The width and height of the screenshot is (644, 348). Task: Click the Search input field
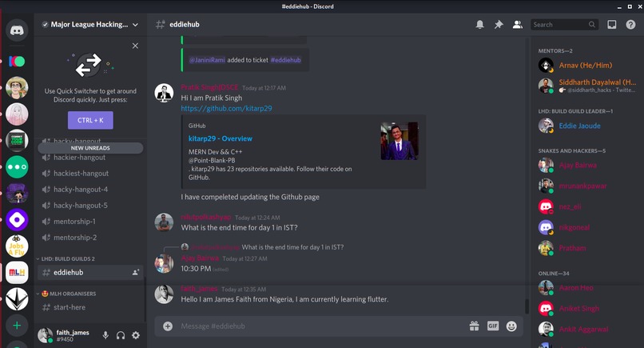point(564,25)
